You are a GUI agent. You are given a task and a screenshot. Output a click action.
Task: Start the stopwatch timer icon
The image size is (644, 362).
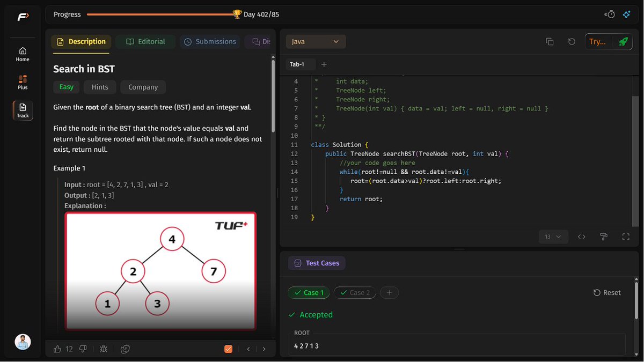pyautogui.click(x=610, y=14)
